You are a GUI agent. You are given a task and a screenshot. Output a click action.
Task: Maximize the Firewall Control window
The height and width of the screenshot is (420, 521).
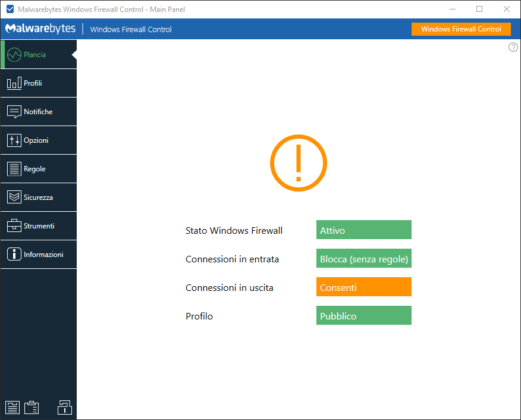[x=479, y=9]
